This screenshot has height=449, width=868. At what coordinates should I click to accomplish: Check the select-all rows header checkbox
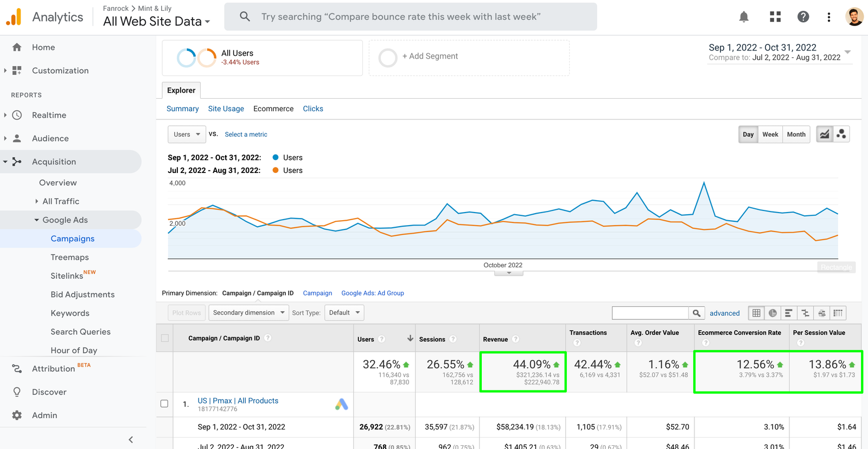165,338
